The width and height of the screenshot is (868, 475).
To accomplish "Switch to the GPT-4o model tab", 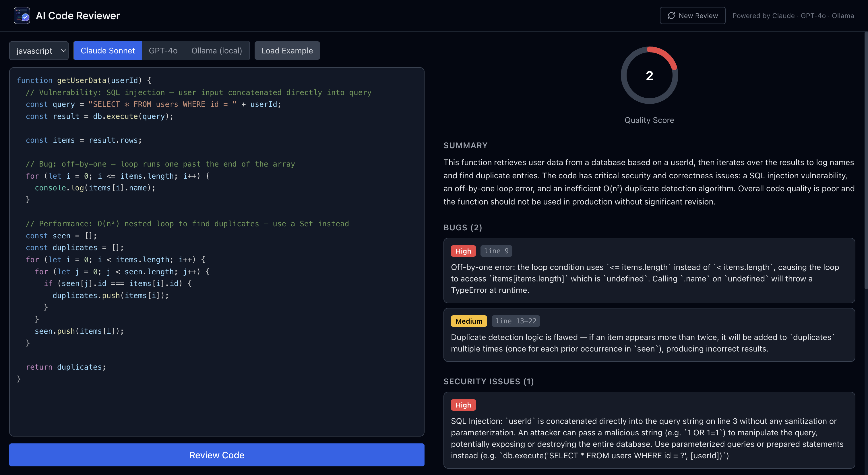I will (x=163, y=51).
